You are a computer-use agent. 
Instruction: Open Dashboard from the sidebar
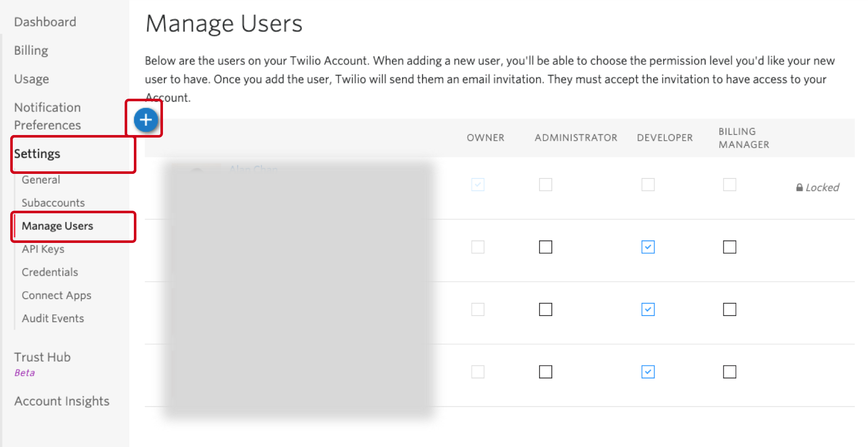[x=45, y=22]
